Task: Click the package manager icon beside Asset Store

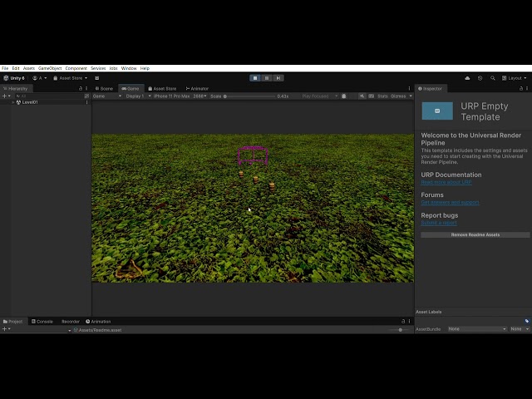Action: tap(96, 78)
